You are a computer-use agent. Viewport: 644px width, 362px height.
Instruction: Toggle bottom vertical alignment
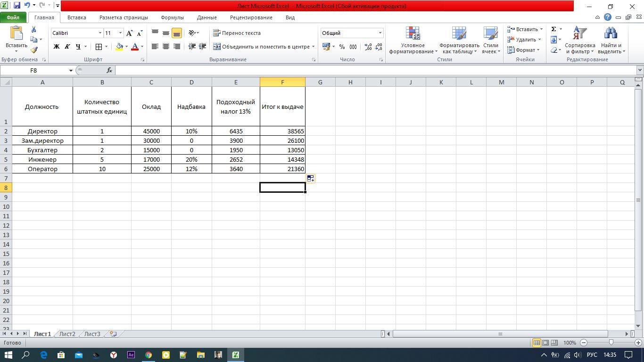click(177, 33)
